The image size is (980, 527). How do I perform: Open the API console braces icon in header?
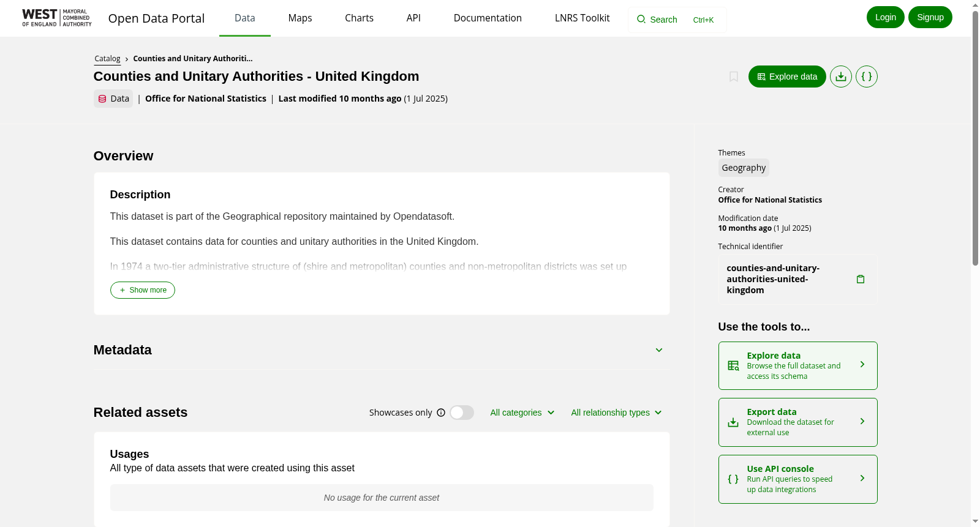pyautogui.click(x=867, y=77)
